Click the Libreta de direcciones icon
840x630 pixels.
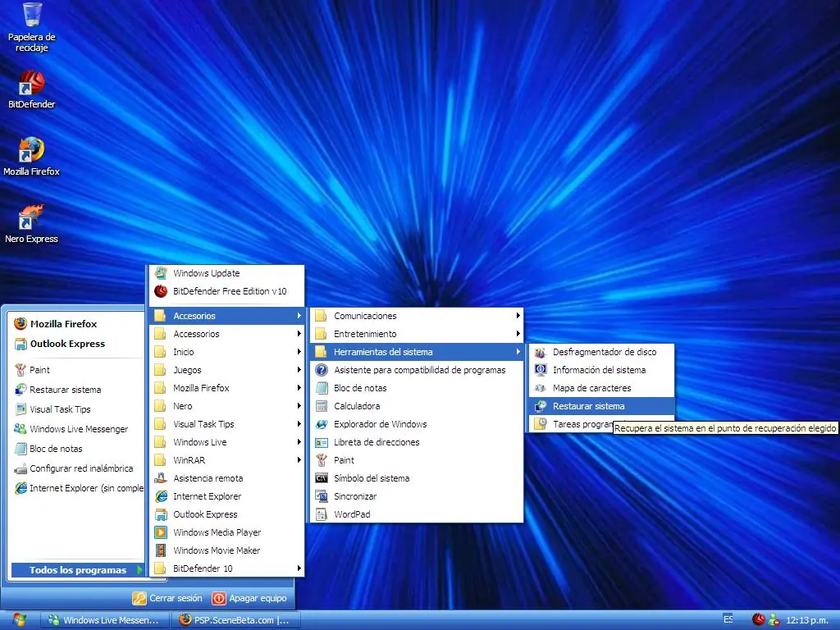click(x=322, y=442)
